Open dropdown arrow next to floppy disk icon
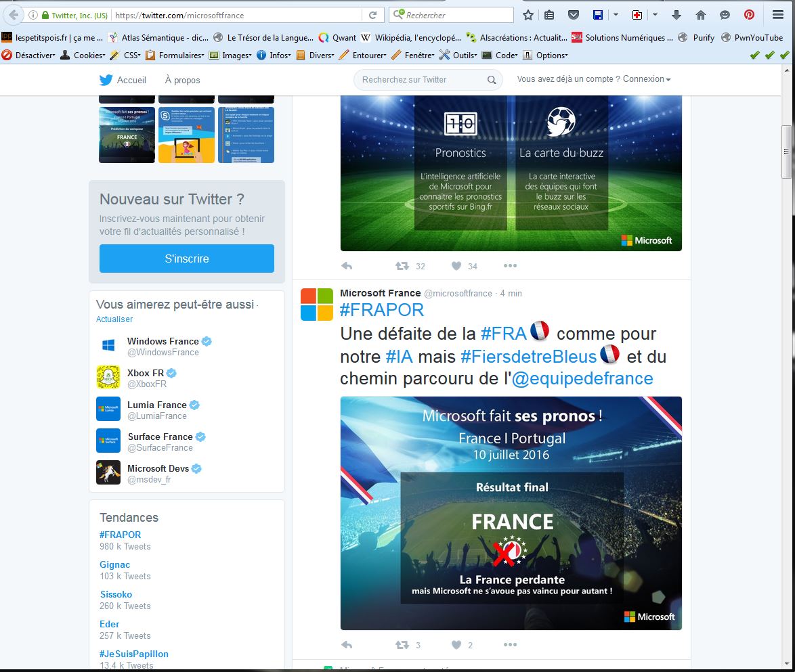The width and height of the screenshot is (795, 672). 616,15
